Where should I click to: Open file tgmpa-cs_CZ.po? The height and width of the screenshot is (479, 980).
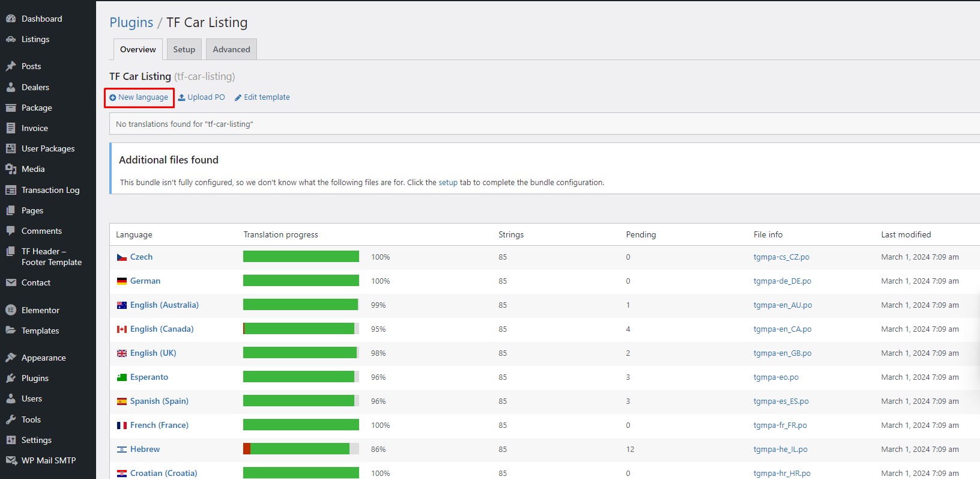tap(781, 257)
